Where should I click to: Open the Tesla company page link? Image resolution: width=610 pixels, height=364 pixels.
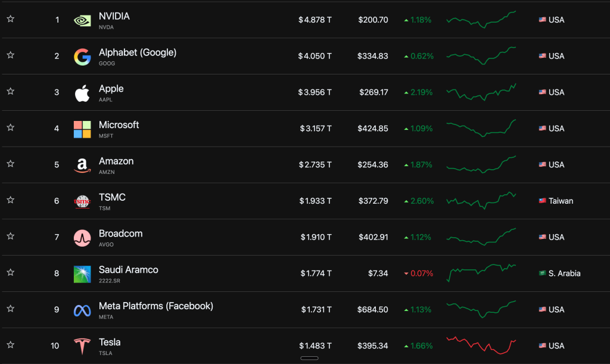coord(110,342)
